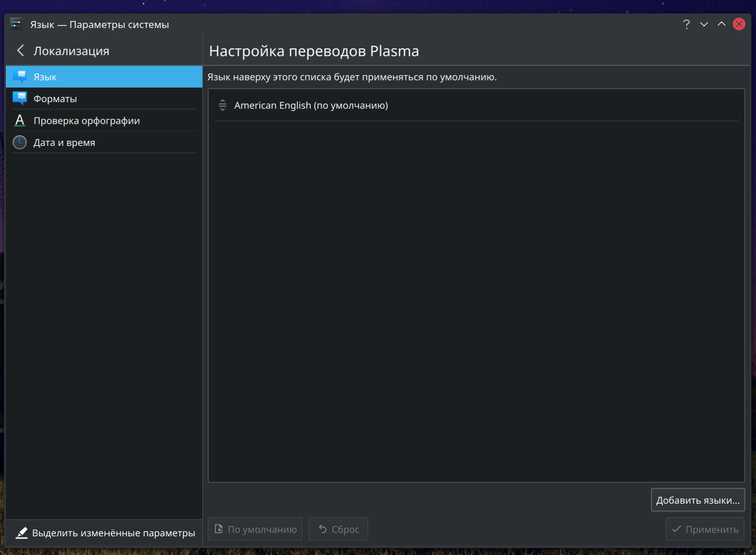Click Добавить языки button
The image size is (756, 555).
point(698,500)
